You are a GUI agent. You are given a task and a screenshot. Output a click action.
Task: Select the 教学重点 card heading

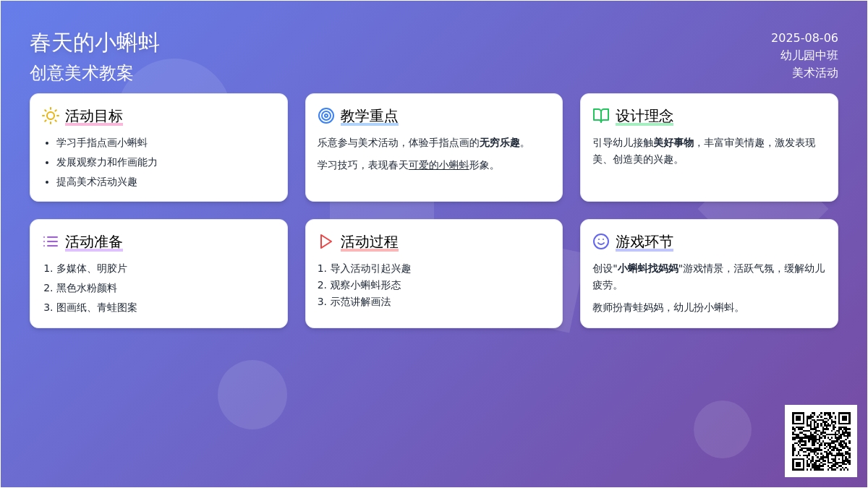click(370, 116)
